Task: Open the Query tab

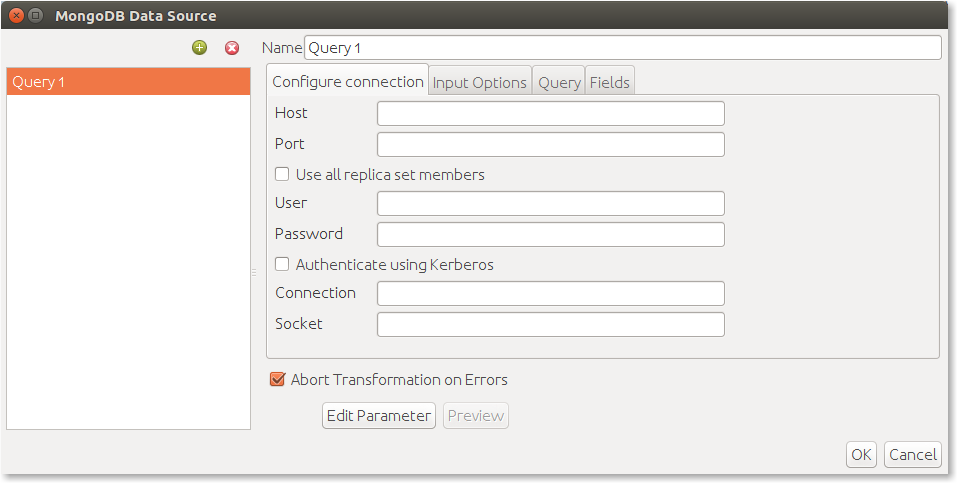Action: [x=559, y=82]
